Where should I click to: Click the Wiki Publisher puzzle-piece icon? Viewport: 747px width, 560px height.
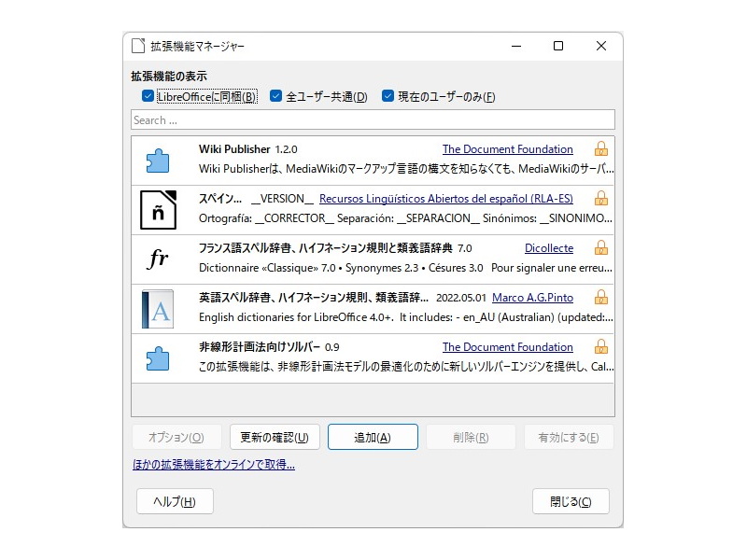click(x=158, y=161)
